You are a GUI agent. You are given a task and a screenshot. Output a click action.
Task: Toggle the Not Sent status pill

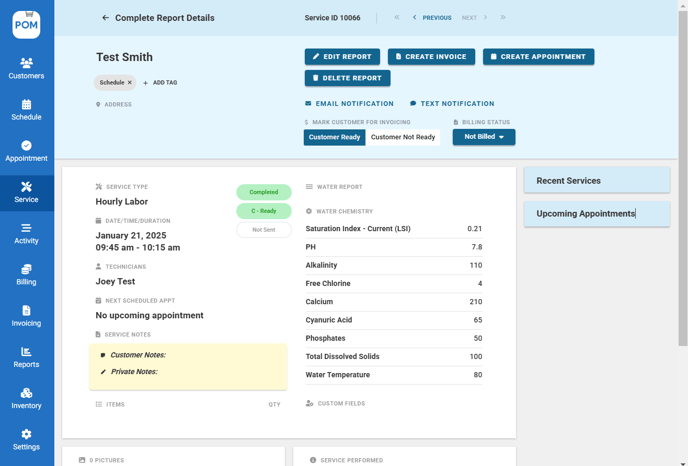click(x=264, y=230)
